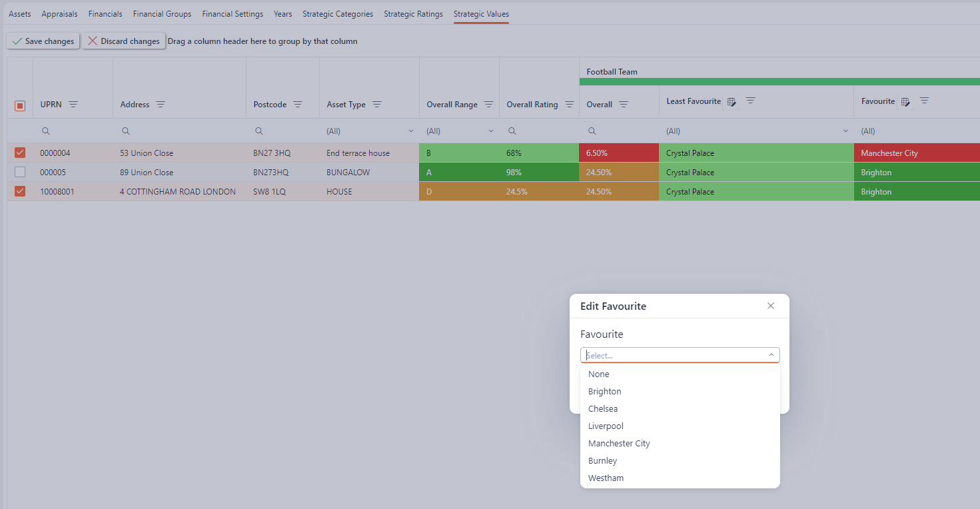980x509 pixels.
Task: Click Address search magnifier icon
Action: (125, 131)
